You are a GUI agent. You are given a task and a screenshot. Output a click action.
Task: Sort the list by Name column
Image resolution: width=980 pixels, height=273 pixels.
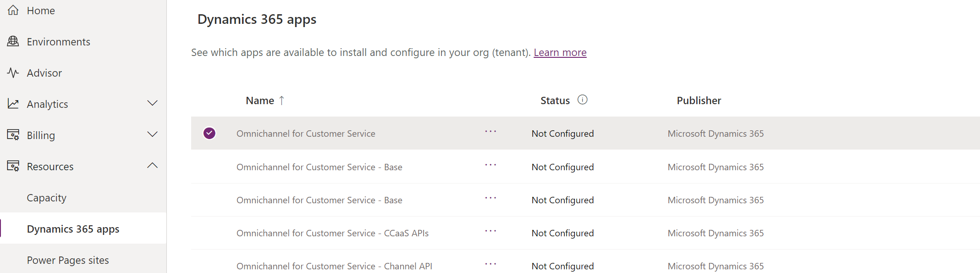coord(260,100)
